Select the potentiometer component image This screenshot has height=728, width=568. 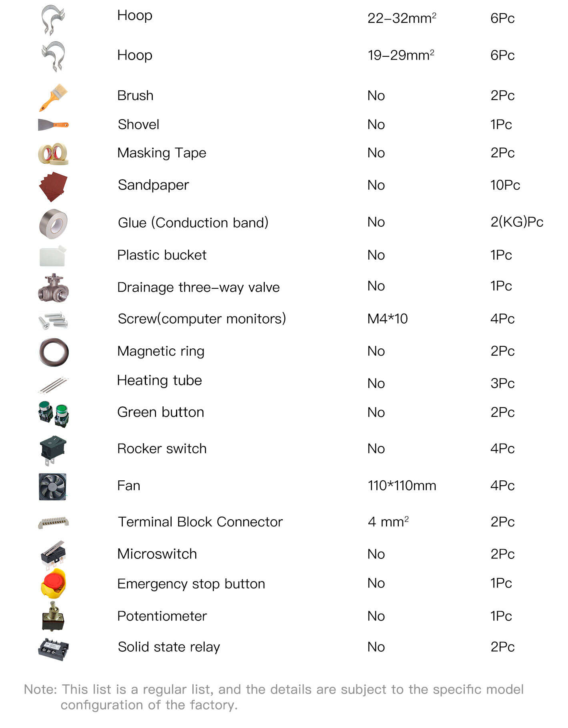pyautogui.click(x=53, y=616)
